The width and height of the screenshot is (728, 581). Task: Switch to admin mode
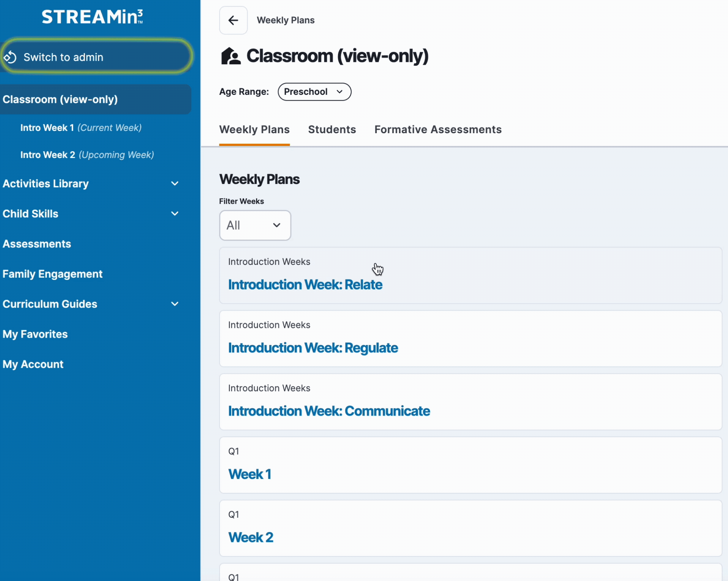tap(96, 57)
